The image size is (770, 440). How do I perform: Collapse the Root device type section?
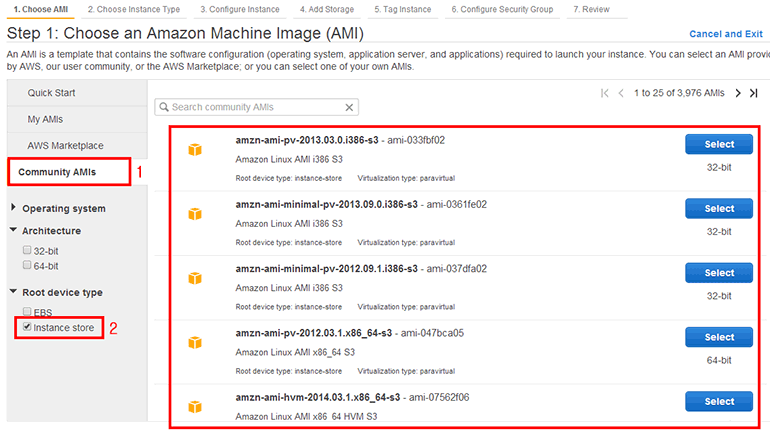(14, 292)
